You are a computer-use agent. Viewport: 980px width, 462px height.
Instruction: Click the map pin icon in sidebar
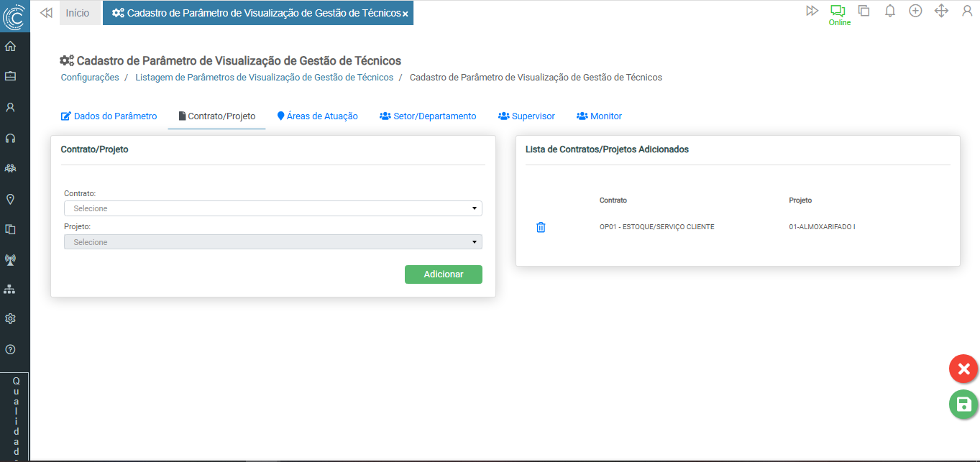click(11, 199)
